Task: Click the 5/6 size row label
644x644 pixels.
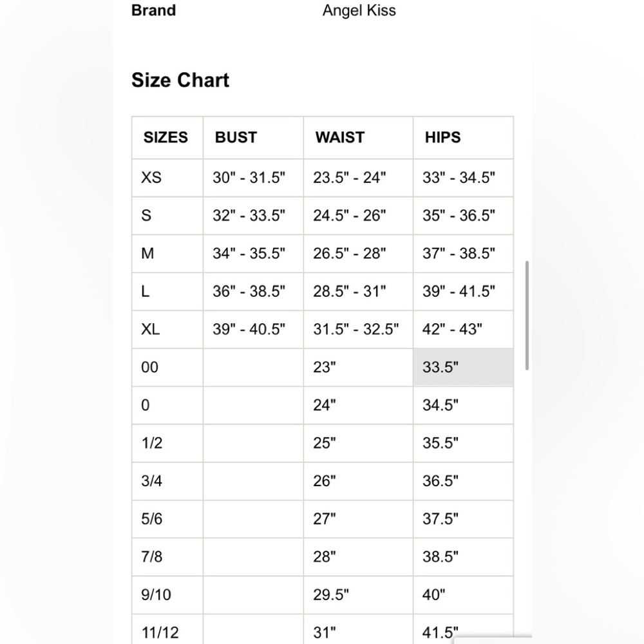Action: [x=151, y=519]
